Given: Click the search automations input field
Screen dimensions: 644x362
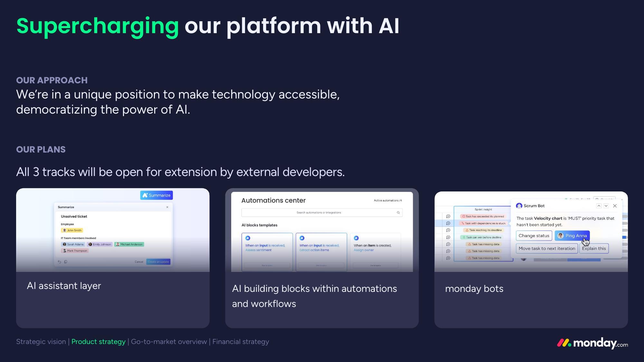Looking at the screenshot, I should tap(321, 212).
